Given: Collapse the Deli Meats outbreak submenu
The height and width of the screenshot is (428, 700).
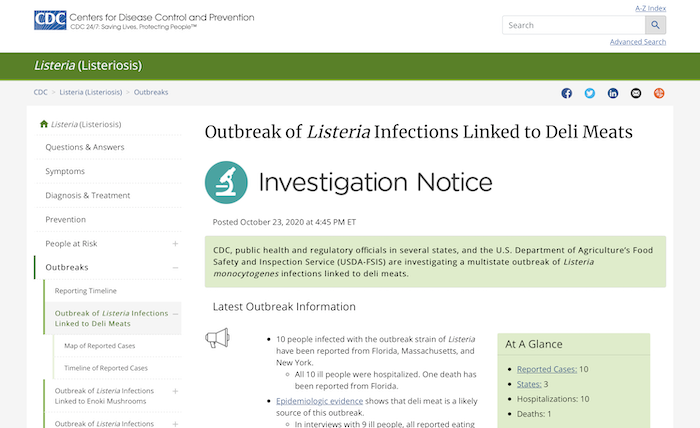Looking at the screenshot, I should [175, 314].
